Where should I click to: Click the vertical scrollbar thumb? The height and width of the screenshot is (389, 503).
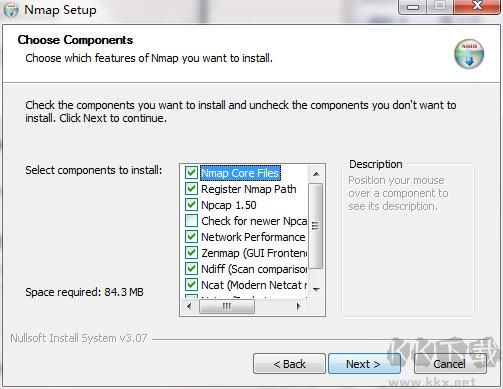click(x=316, y=226)
